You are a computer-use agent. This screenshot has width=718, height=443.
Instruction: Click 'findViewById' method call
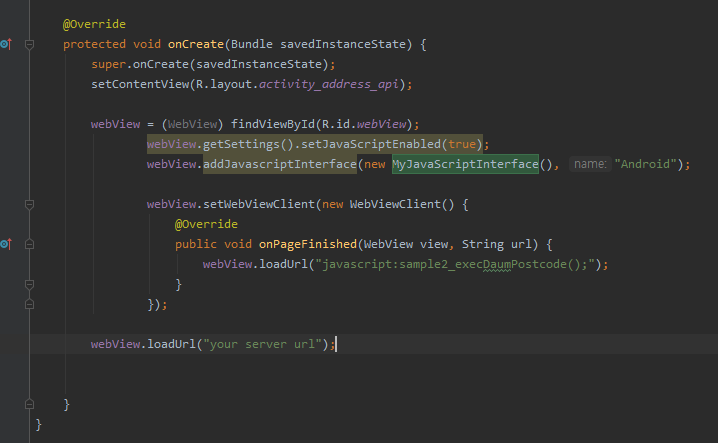pos(273,124)
